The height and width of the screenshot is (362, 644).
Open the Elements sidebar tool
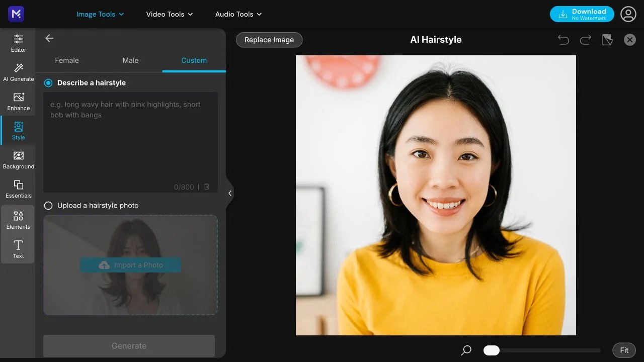(x=19, y=220)
